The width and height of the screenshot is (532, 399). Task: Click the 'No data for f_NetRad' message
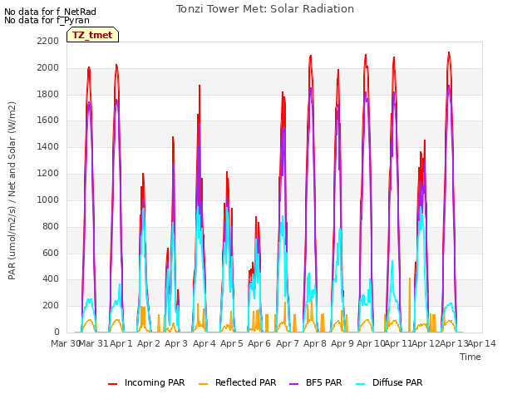point(50,12)
